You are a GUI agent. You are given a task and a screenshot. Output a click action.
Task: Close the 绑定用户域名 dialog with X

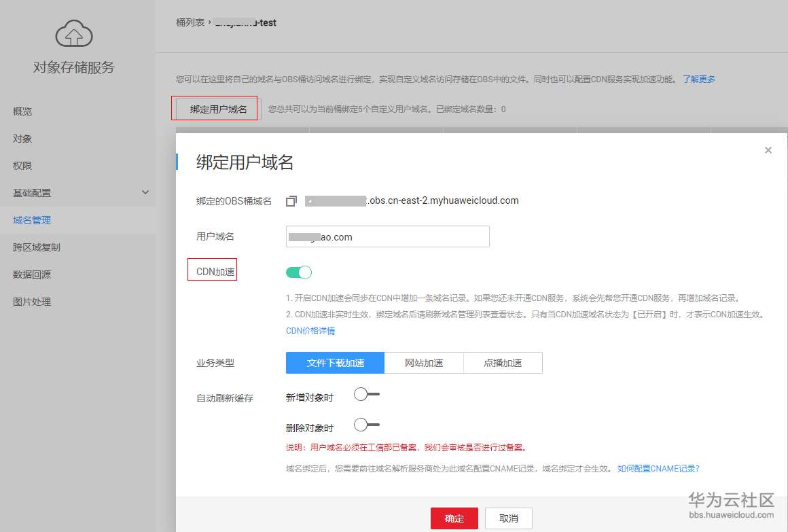pos(768,149)
